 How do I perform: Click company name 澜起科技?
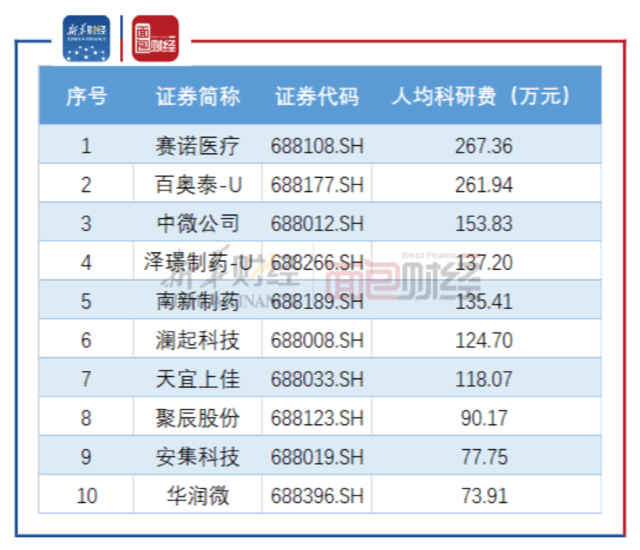pos(198,340)
